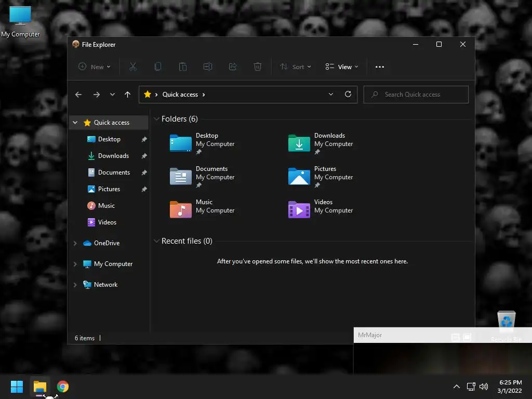Unpin Desktop using its sidebar pin
Image resolution: width=532 pixels, height=399 pixels.
[144, 139]
